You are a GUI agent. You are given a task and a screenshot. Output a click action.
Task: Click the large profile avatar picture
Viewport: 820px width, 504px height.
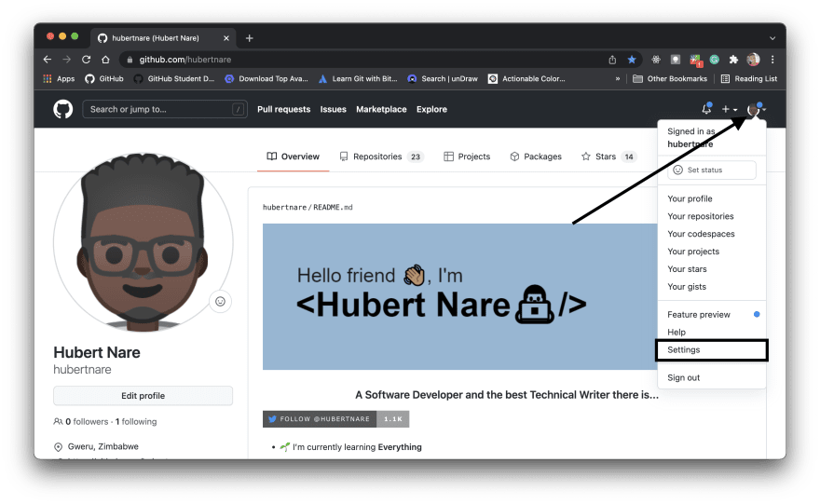coord(143,242)
